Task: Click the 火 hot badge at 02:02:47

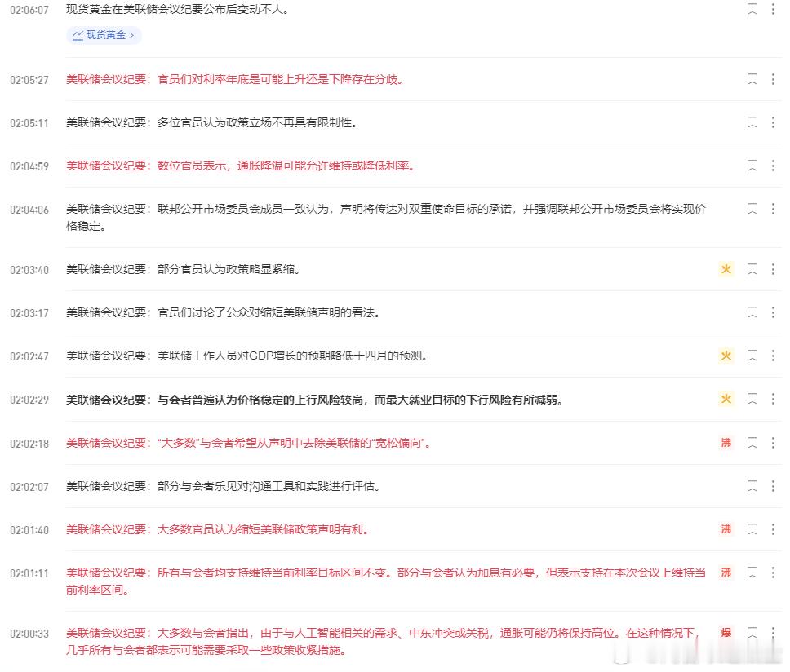Action: (726, 356)
